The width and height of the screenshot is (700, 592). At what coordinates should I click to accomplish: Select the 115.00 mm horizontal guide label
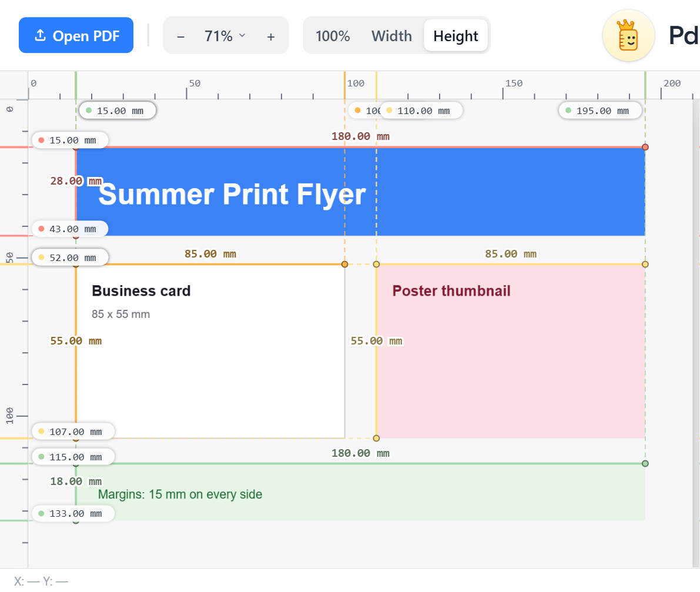(x=73, y=457)
